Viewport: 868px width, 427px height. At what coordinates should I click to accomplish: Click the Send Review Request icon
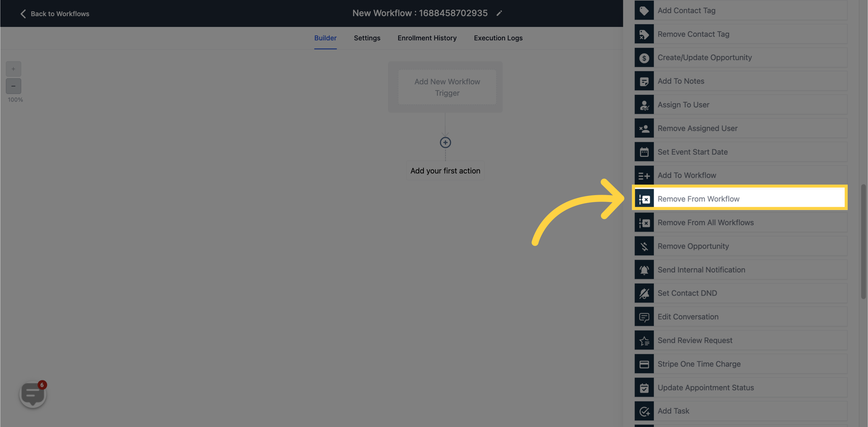click(x=644, y=340)
